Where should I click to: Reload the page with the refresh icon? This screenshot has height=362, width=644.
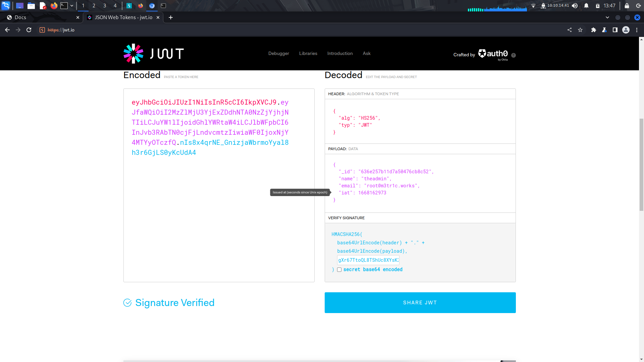pos(29,30)
